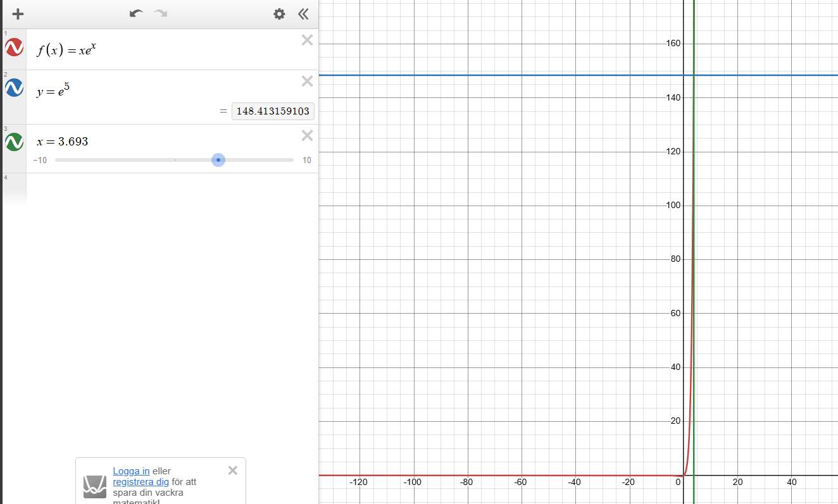The image size is (838, 504).
Task: Delete the f(x)=xe^x expression
Action: point(307,40)
